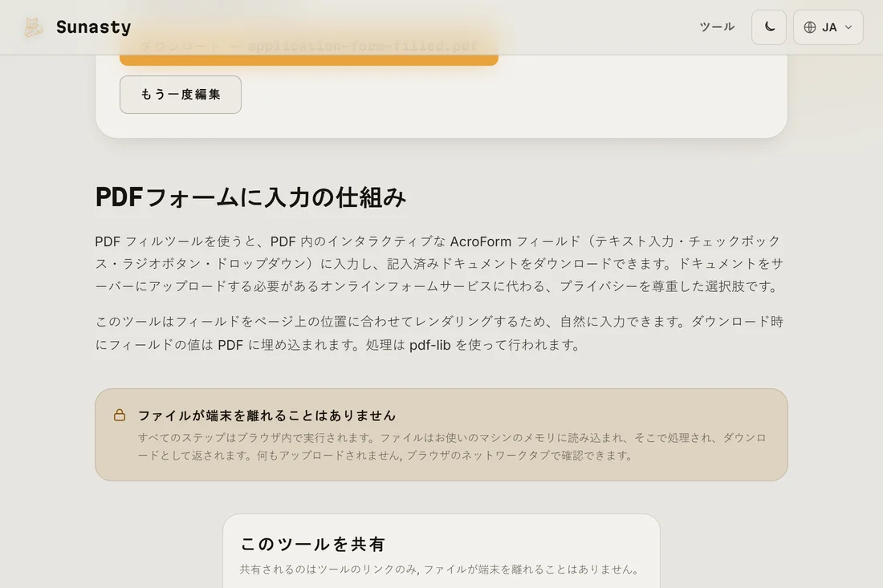883x588 pixels.
Task: Click the もう一度編集 button
Action: pyautogui.click(x=180, y=95)
